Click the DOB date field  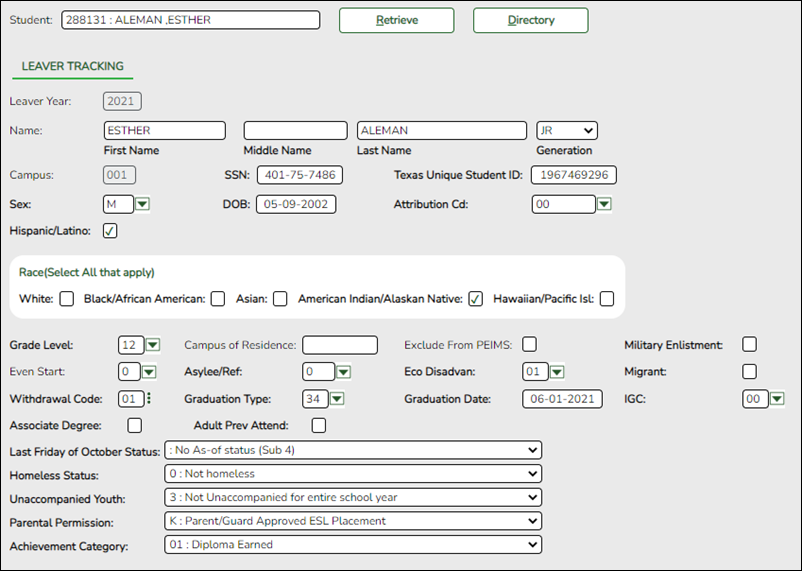[296, 204]
